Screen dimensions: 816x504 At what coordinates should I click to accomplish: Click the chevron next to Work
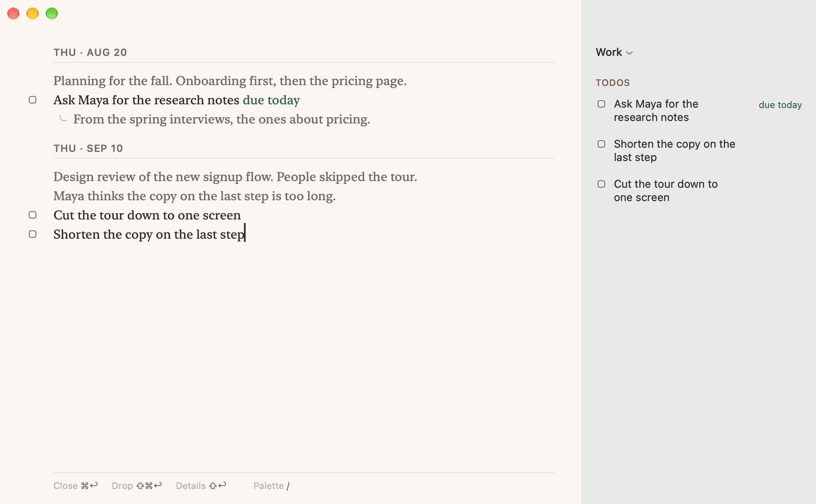(629, 53)
